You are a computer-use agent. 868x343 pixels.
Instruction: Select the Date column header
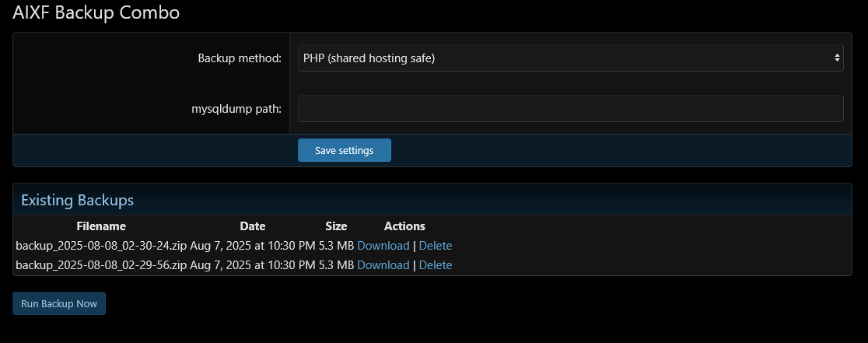[x=253, y=226]
